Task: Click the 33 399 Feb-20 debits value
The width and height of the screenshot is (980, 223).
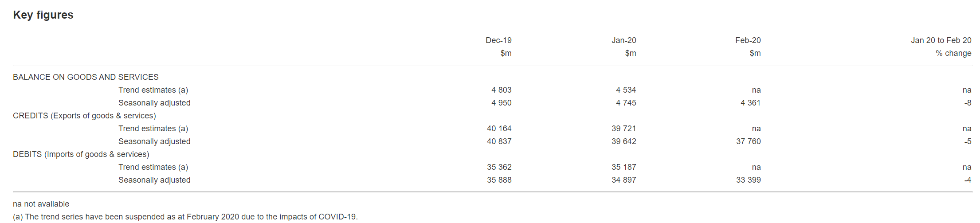Action: coord(748,180)
